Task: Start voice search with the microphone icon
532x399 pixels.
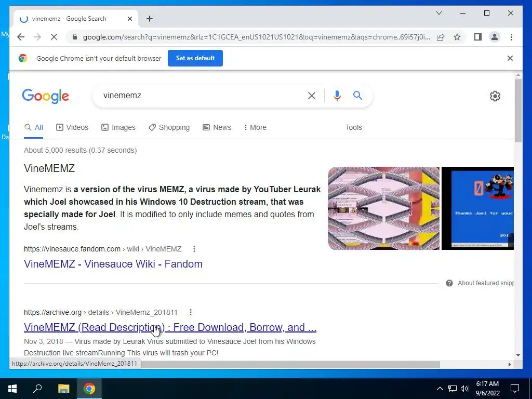Action: (337, 96)
